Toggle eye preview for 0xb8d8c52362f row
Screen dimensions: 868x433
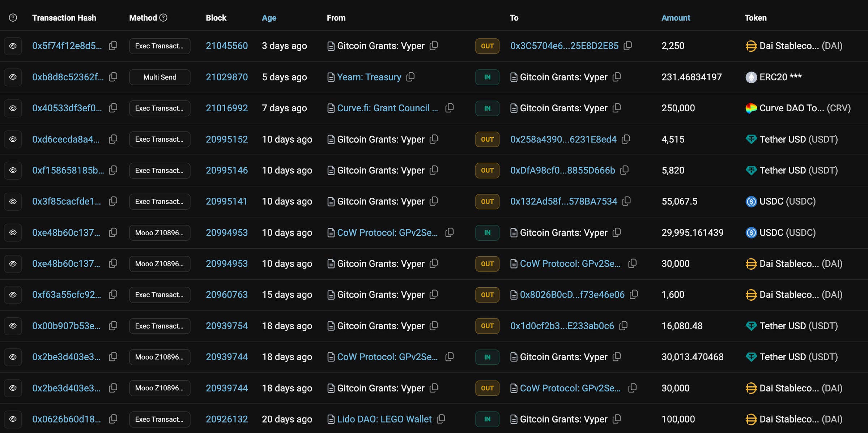click(x=13, y=77)
